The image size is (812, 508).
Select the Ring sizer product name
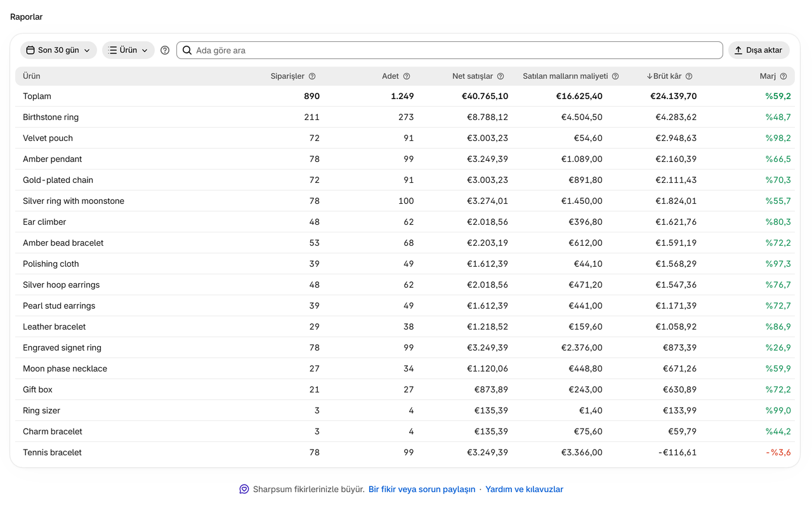41,410
